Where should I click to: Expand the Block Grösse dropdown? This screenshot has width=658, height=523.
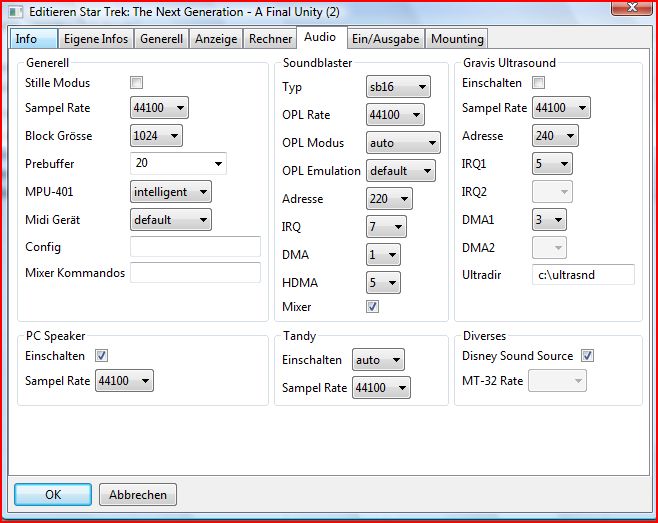[157, 135]
